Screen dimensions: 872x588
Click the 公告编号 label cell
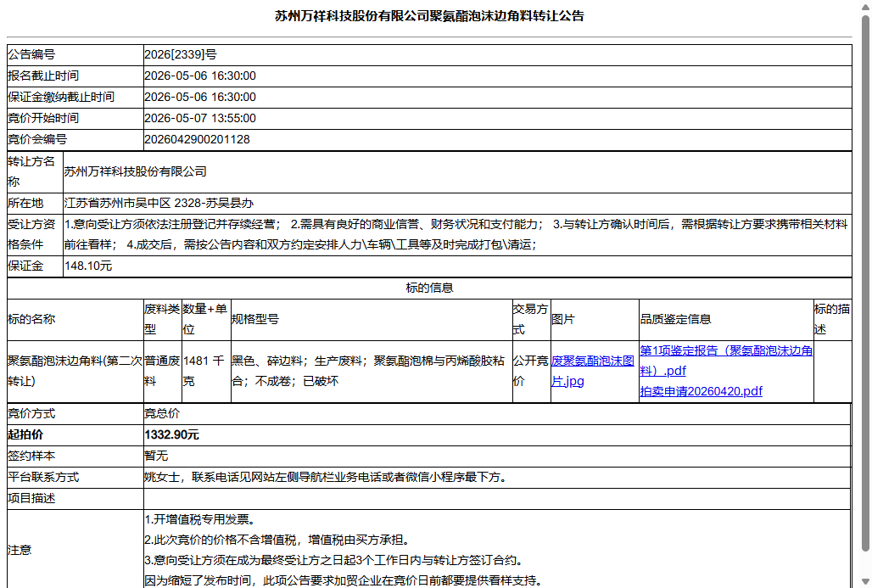pos(75,55)
